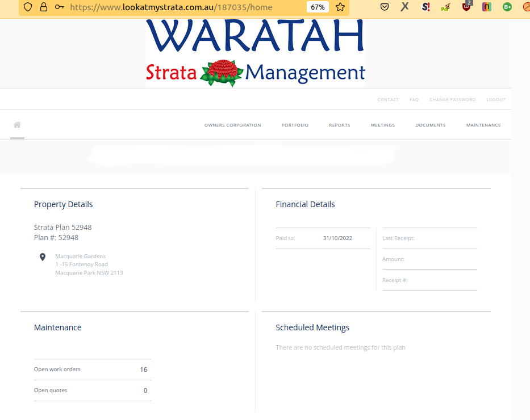Click the Financial Details heading
The image size is (530, 420).
(305, 204)
